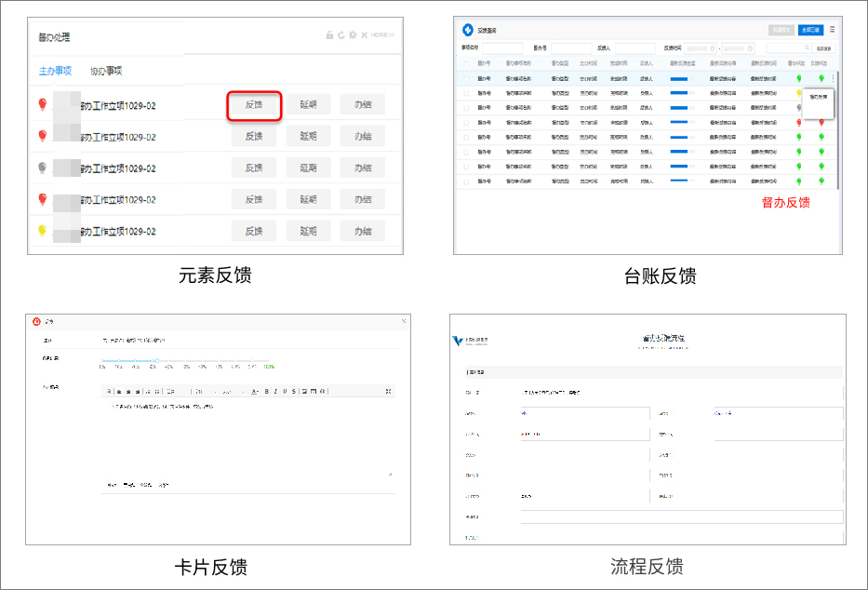868x590 pixels.
Task: Set progress slider to the green 100% mark
Action: pyautogui.click(x=269, y=367)
